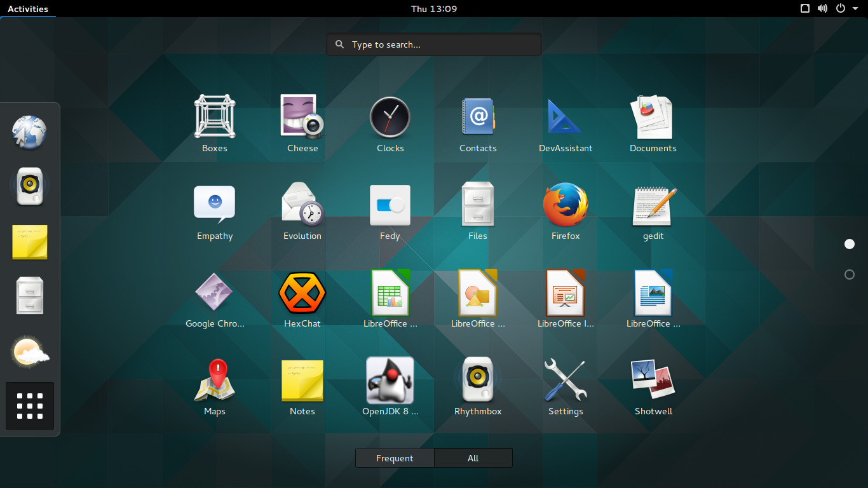Open LibreOffice Draw yellow shapes icon

(478, 292)
